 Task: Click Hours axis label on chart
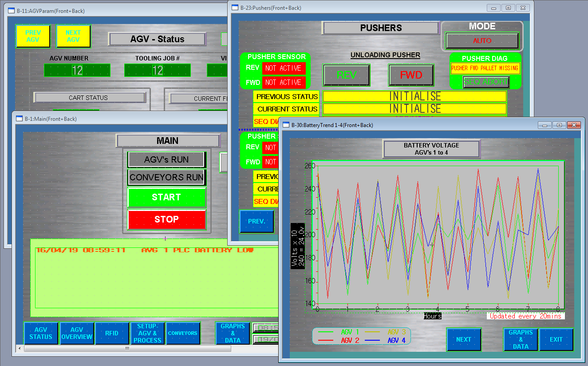tap(432, 316)
